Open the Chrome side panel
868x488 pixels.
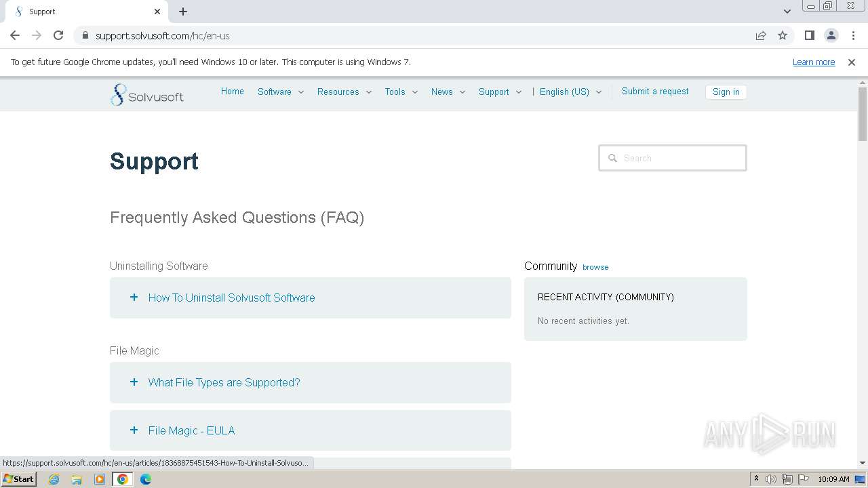[x=809, y=35]
